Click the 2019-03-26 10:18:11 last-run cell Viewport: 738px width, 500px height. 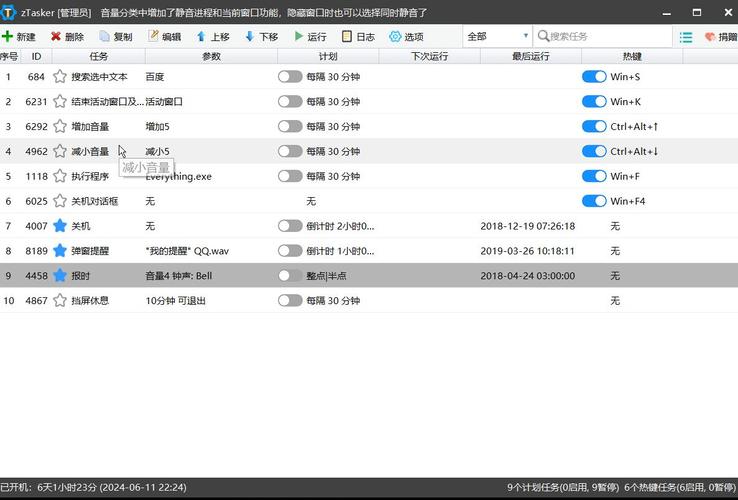(x=528, y=251)
